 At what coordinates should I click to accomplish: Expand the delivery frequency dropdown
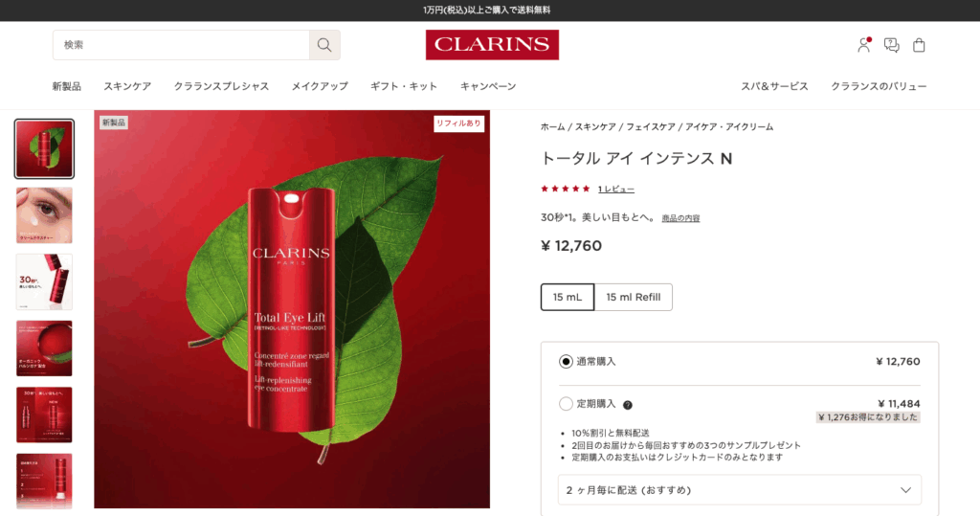[740, 490]
